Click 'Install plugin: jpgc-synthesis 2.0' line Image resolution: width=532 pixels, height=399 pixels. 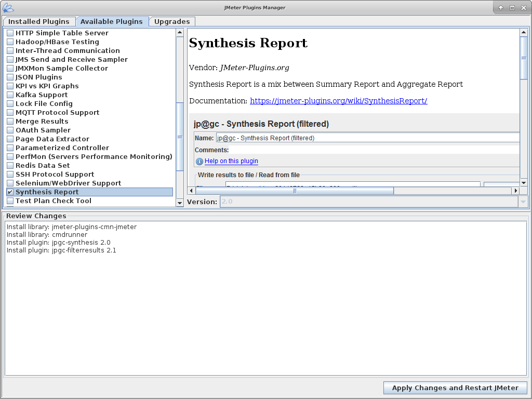pyautogui.click(x=58, y=242)
